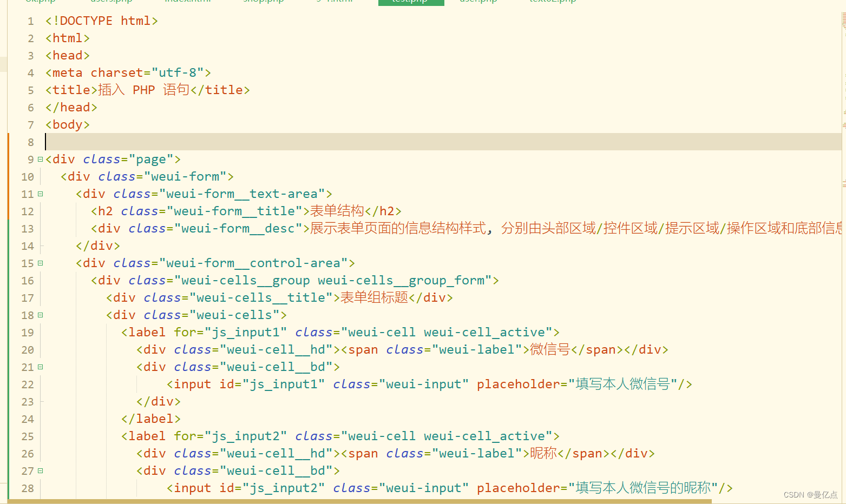
Task: Click id="js_input2" on line 28
Action: 272,488
